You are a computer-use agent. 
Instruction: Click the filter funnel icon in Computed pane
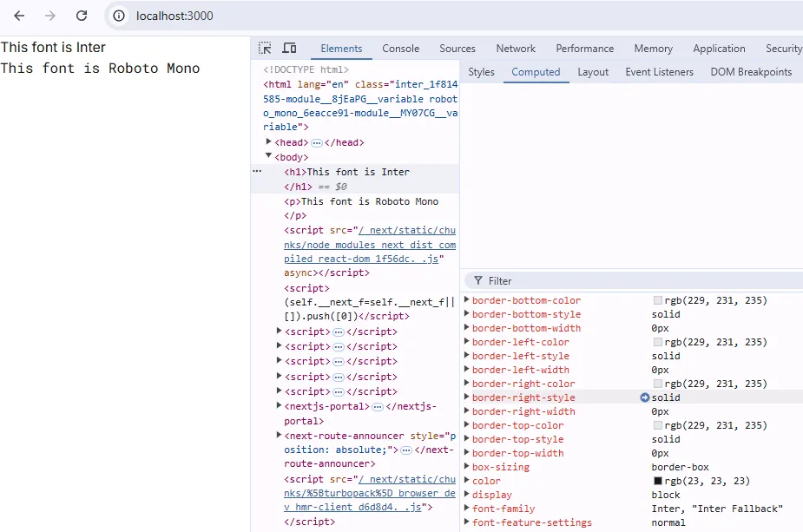477,279
